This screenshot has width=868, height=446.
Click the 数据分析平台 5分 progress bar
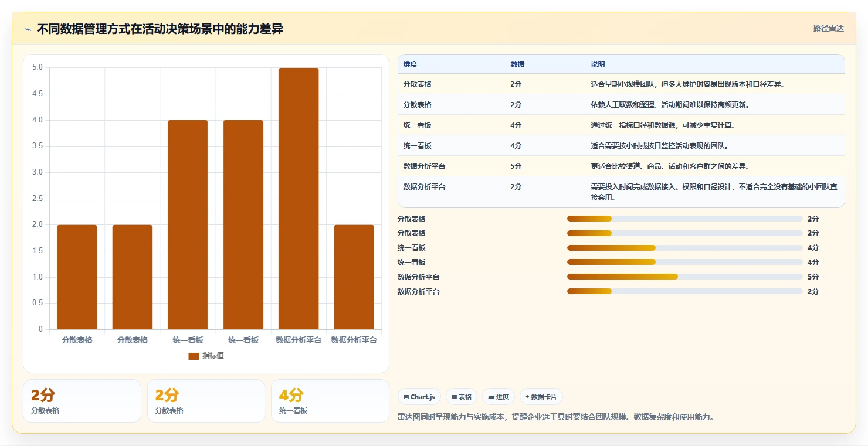685,277
